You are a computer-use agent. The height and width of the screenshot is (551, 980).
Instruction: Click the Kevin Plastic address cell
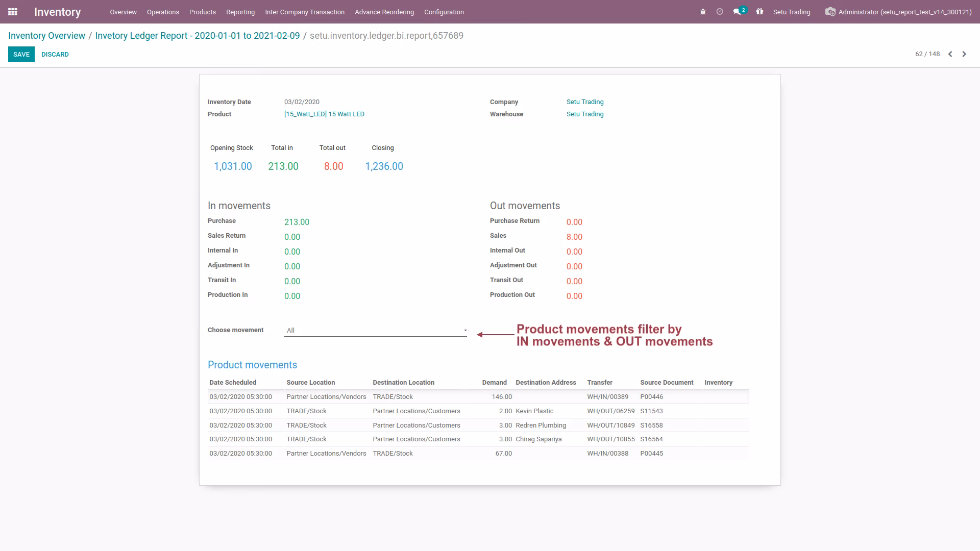click(534, 411)
